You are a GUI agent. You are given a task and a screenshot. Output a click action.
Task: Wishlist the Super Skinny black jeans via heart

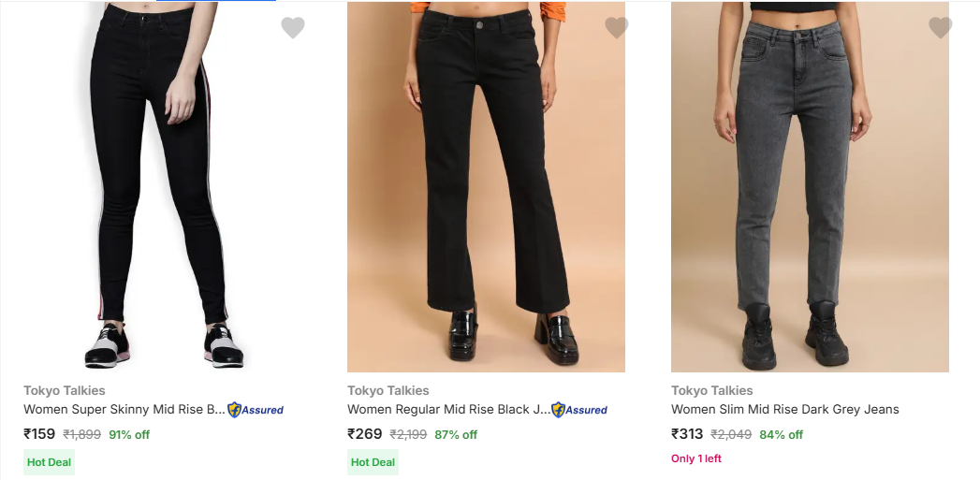coord(293,28)
